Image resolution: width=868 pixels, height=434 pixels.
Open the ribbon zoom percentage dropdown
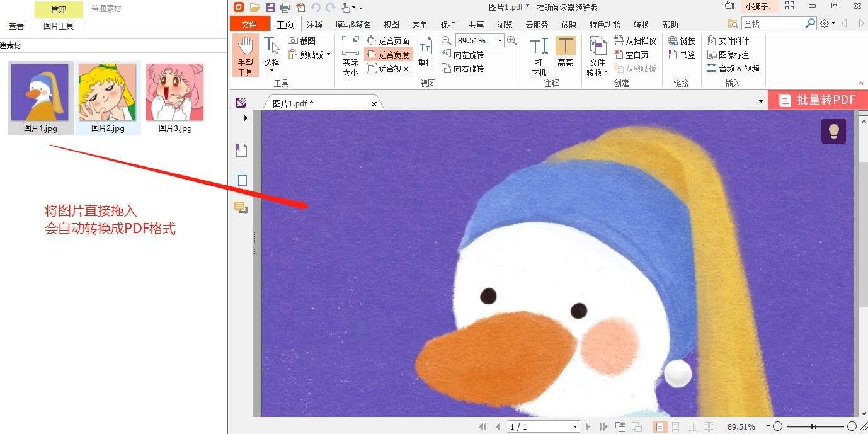point(500,41)
